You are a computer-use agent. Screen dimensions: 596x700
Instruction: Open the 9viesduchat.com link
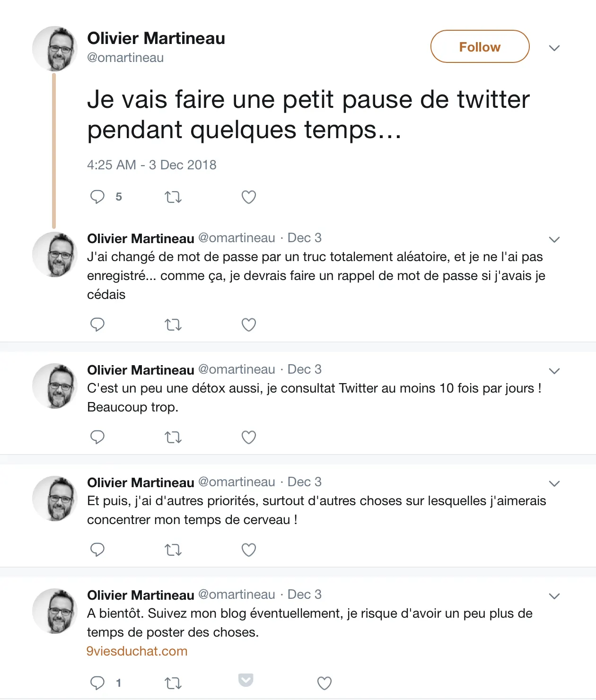[137, 651]
